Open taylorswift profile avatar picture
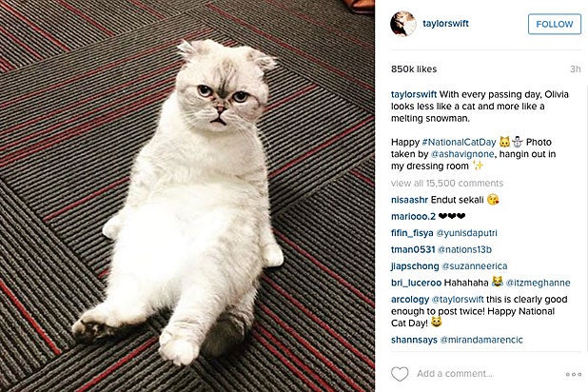The image size is (588, 392). tap(403, 24)
